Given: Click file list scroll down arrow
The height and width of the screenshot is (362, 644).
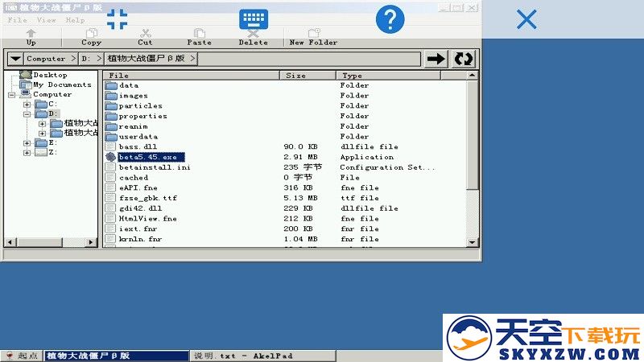Looking at the screenshot, I should pyautogui.click(x=473, y=242).
